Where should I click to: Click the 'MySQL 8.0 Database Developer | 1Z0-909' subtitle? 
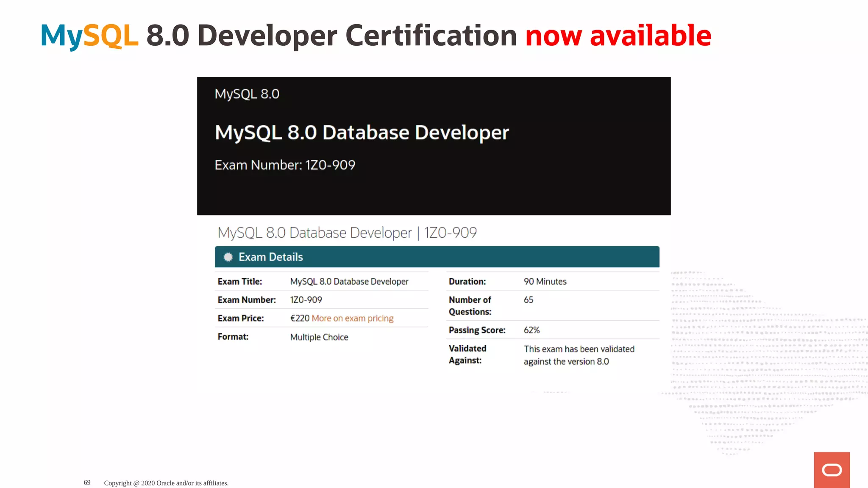(347, 233)
